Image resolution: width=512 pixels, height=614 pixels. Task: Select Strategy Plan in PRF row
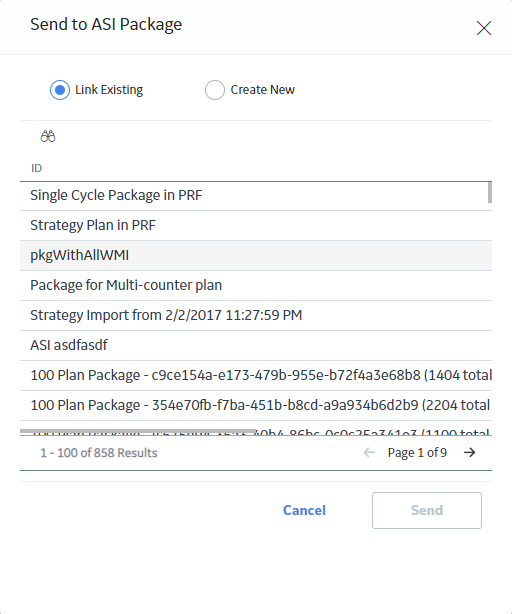coord(256,226)
